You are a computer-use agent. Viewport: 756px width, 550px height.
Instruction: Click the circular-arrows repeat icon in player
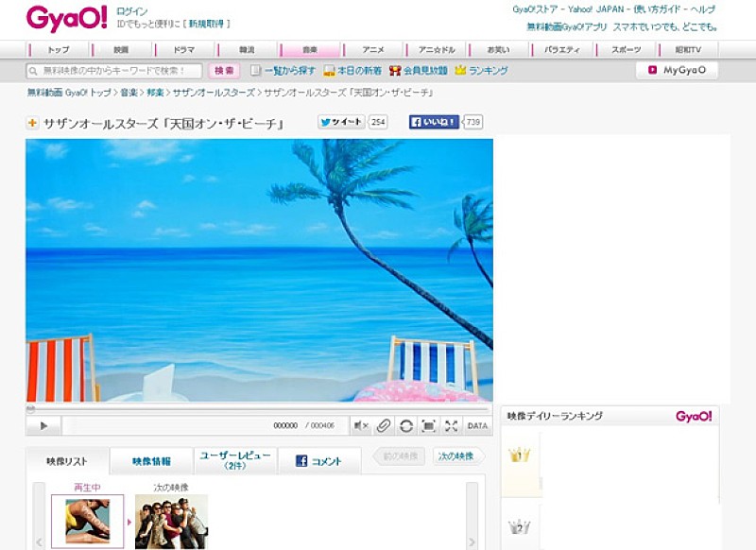(x=406, y=426)
